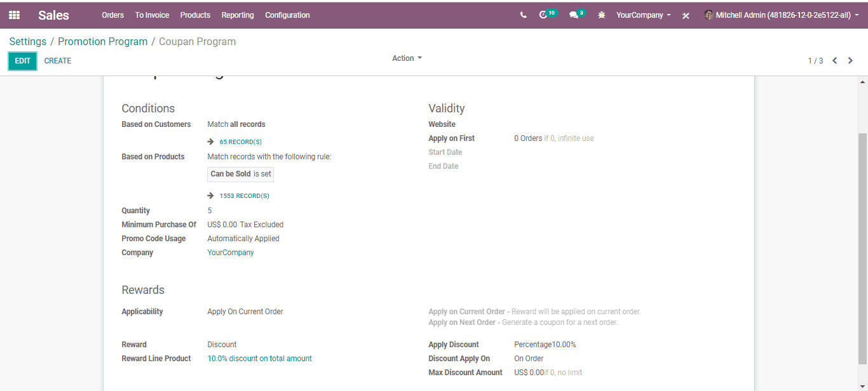868x391 pixels.
Task: Open the 65 records arrow link
Action: pyautogui.click(x=234, y=142)
